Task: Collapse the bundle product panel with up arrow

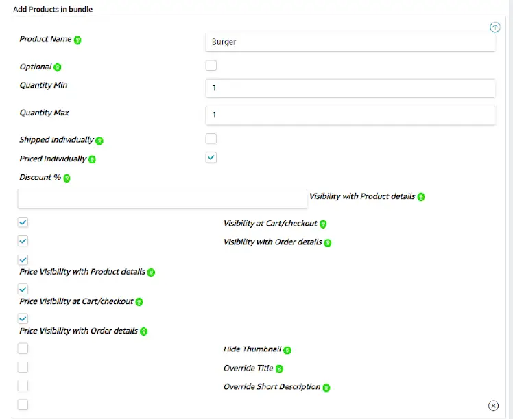Action: pyautogui.click(x=495, y=27)
